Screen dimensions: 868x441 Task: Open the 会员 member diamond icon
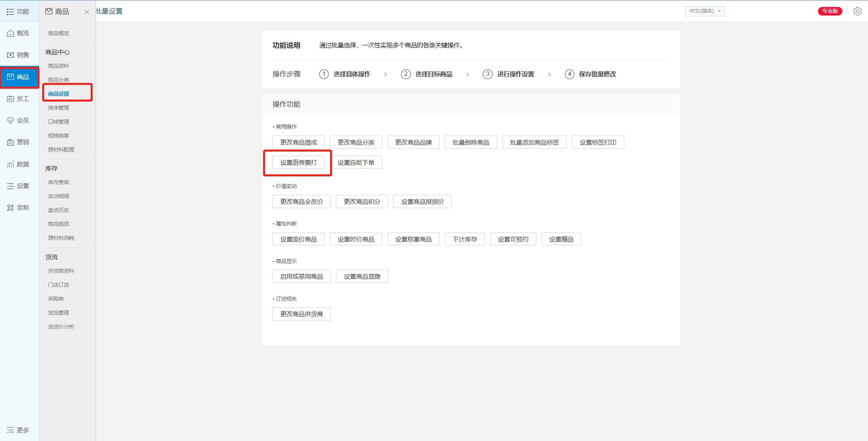[x=11, y=121]
